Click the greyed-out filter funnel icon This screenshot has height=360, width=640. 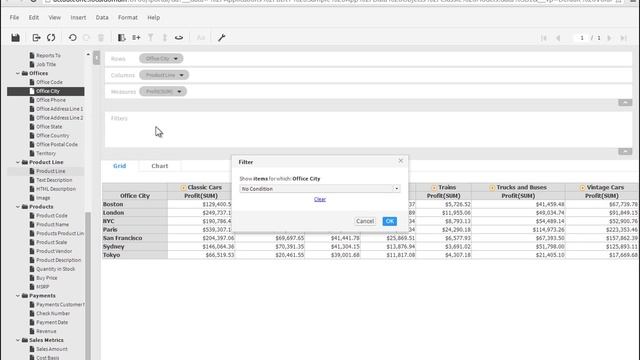point(151,38)
